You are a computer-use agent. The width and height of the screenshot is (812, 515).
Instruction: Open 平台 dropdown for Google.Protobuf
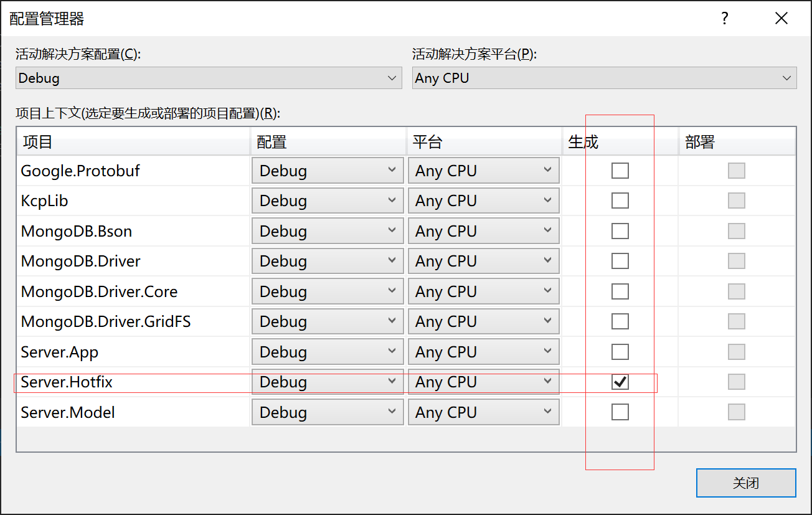(483, 171)
